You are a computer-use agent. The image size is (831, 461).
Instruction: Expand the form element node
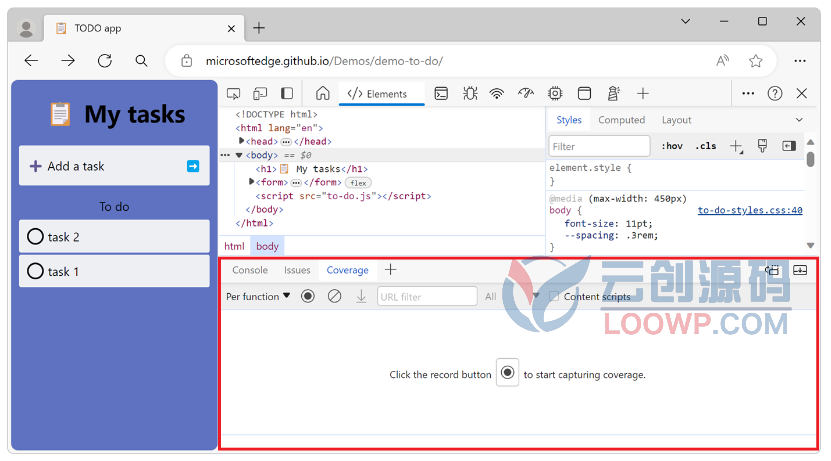click(251, 182)
